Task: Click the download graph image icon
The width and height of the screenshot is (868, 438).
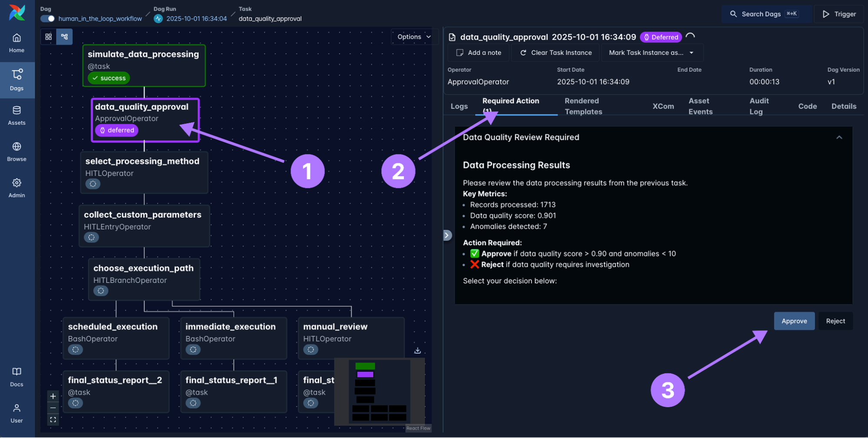Action: (417, 350)
